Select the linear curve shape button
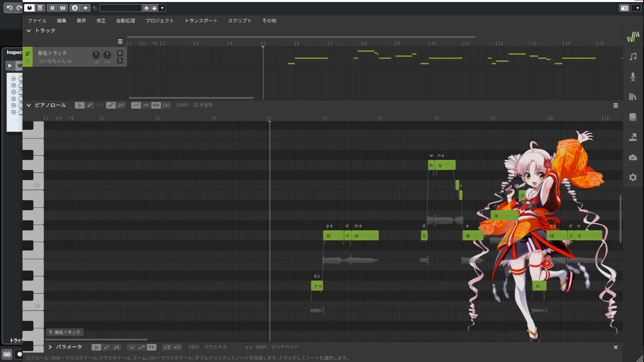The height and width of the screenshot is (362, 644). [141, 347]
